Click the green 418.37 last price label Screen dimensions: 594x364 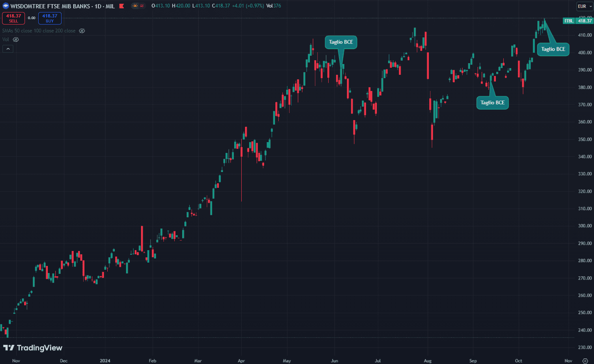pyautogui.click(x=584, y=21)
